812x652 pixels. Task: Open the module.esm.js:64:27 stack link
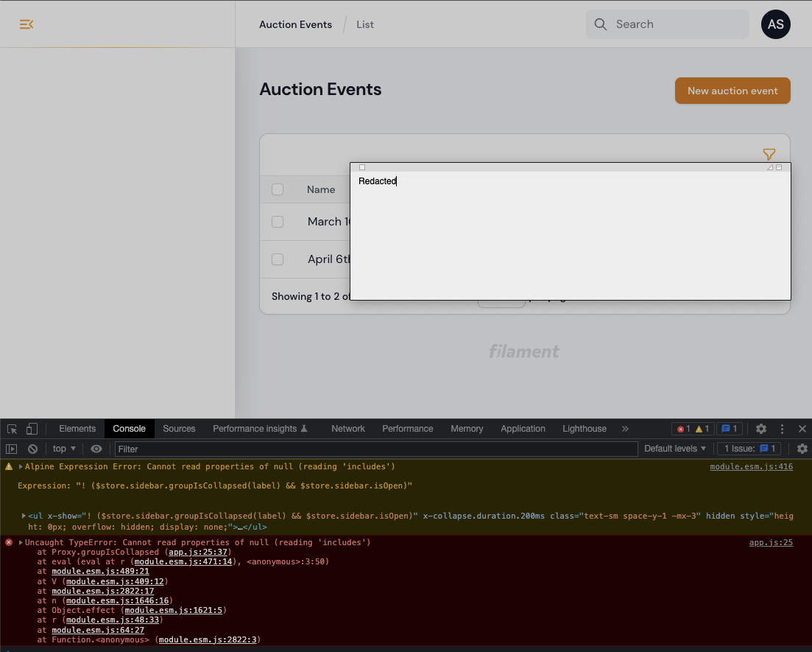(x=97, y=630)
